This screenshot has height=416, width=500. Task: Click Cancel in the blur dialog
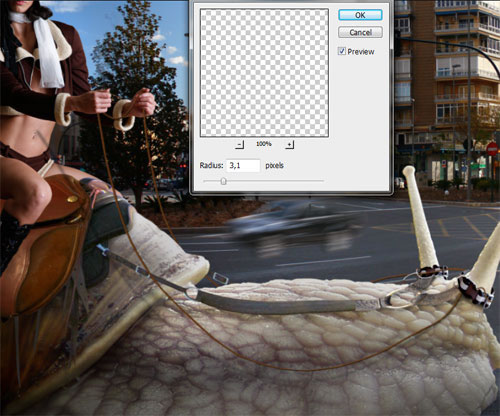[360, 32]
